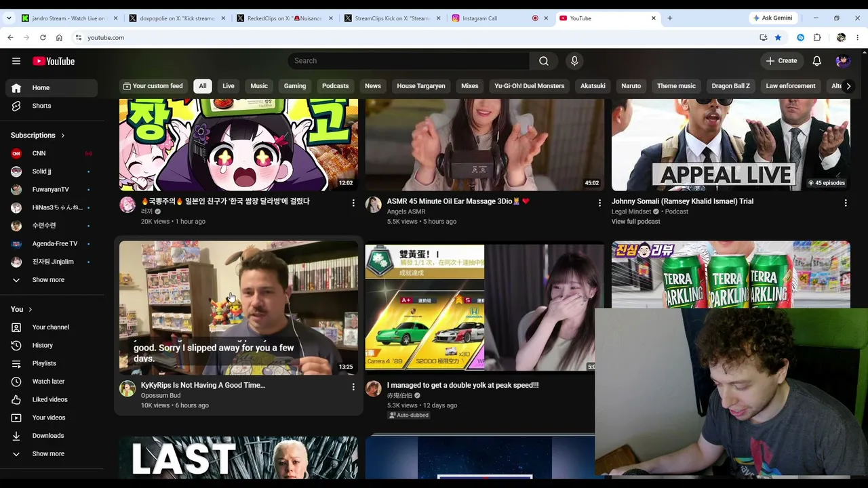Open the Chrome profile avatar
868x488 pixels.
click(841, 37)
